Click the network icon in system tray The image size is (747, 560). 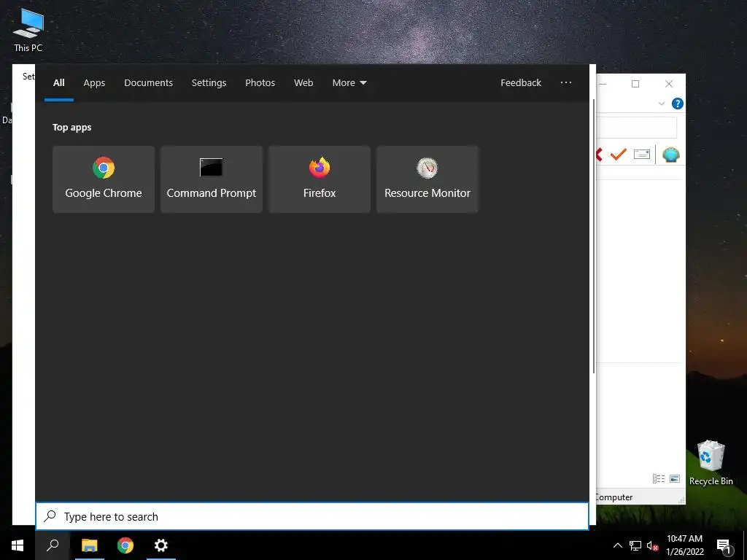(x=635, y=545)
